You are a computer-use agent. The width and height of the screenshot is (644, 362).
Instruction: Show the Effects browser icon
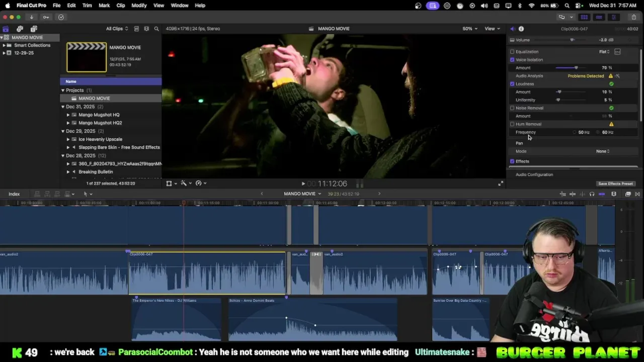(628, 194)
